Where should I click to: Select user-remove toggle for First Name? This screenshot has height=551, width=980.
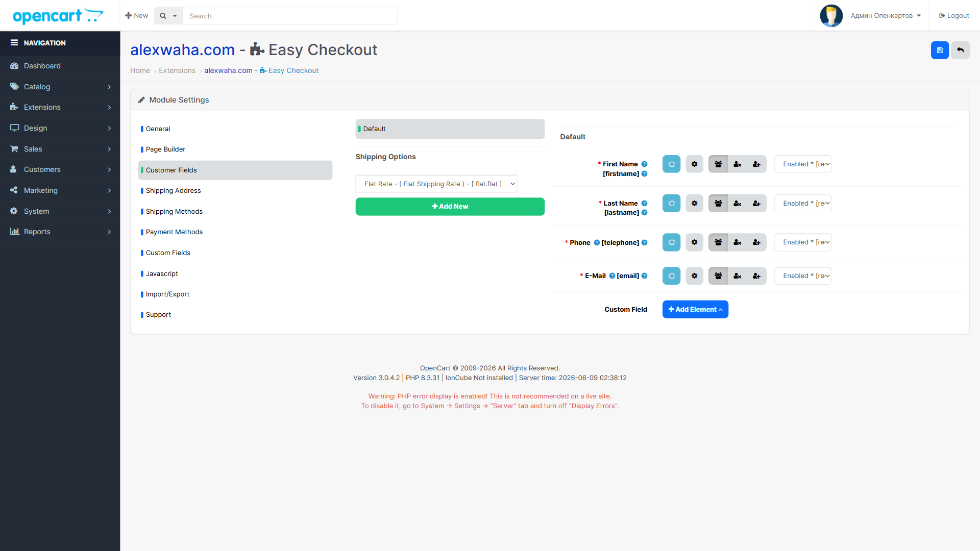tap(738, 164)
